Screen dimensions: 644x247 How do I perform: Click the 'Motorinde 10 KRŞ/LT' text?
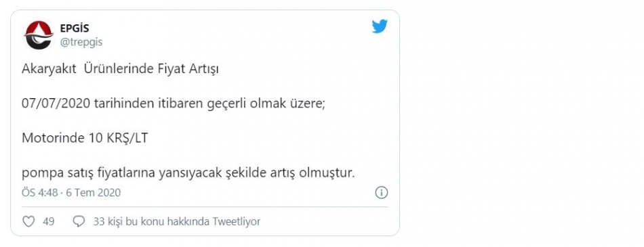pyautogui.click(x=85, y=138)
